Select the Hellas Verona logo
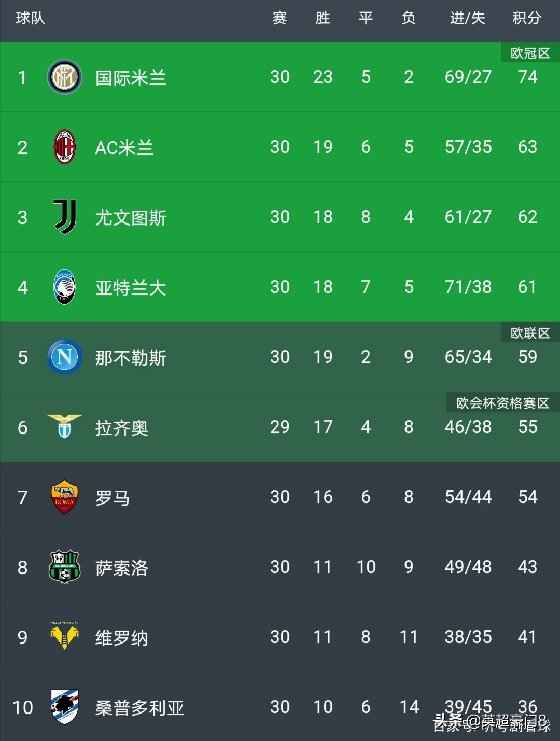 (x=64, y=636)
